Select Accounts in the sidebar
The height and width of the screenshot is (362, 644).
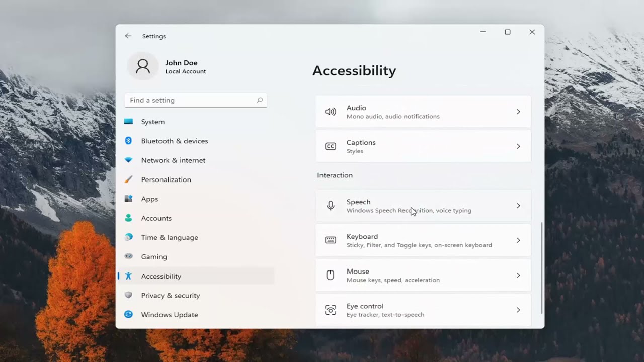pos(196,218)
